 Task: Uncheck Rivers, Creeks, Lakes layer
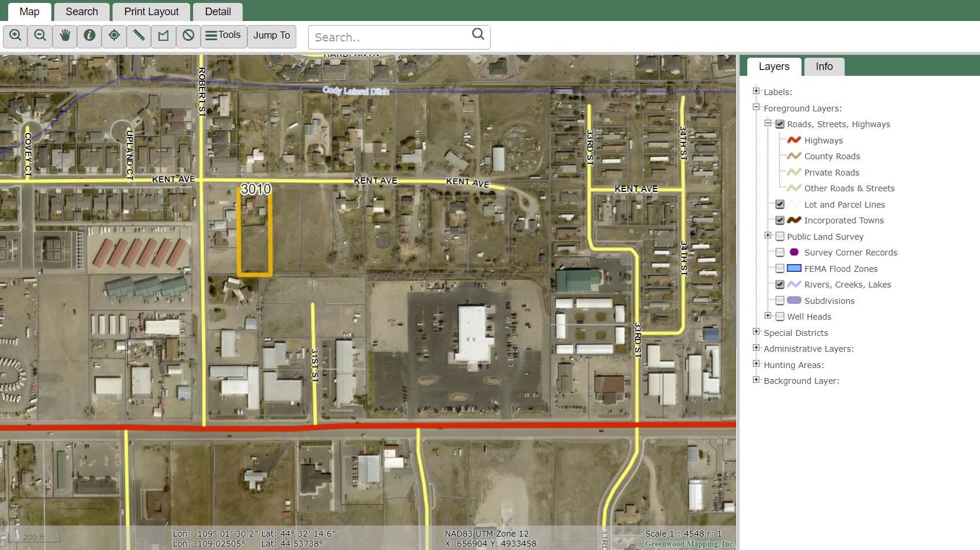[780, 285]
